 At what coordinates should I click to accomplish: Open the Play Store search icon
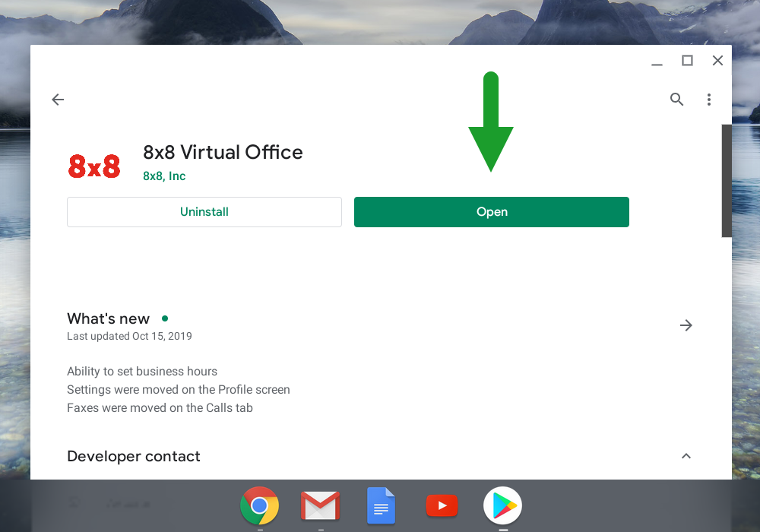676,100
